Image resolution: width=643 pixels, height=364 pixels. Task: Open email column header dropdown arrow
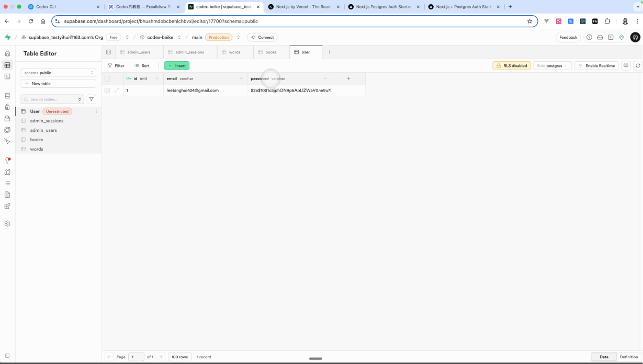241,78
